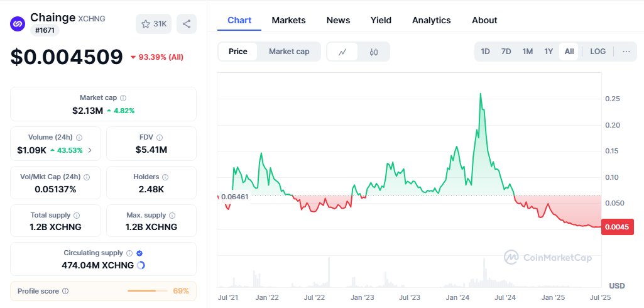Click the 474.04M XCHNG circulating supply value
Screen dimensions: 644x308
(98, 265)
